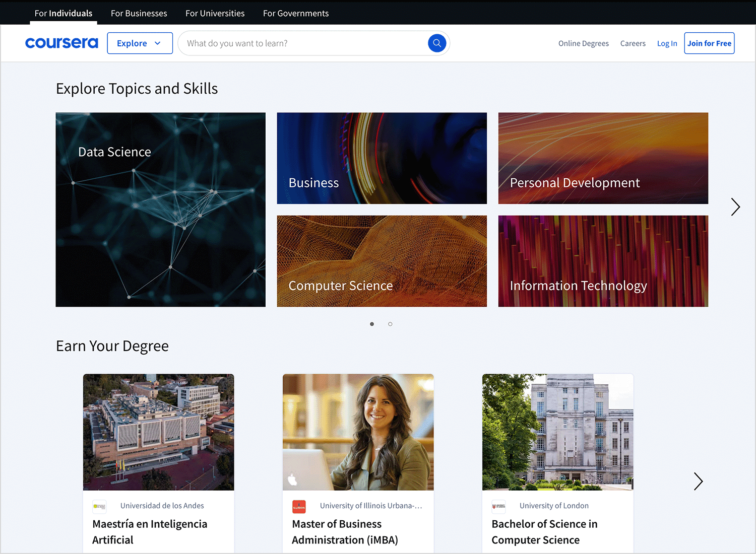Open the Careers link

[633, 43]
